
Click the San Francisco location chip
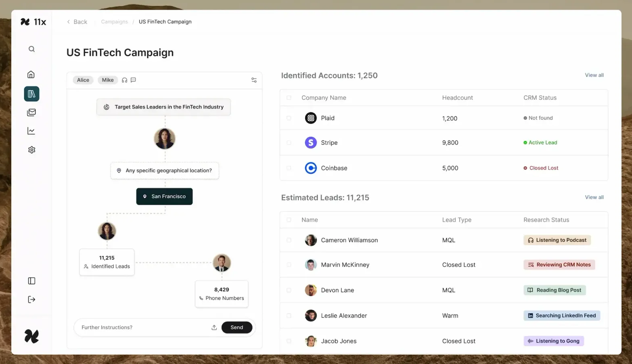pos(164,197)
